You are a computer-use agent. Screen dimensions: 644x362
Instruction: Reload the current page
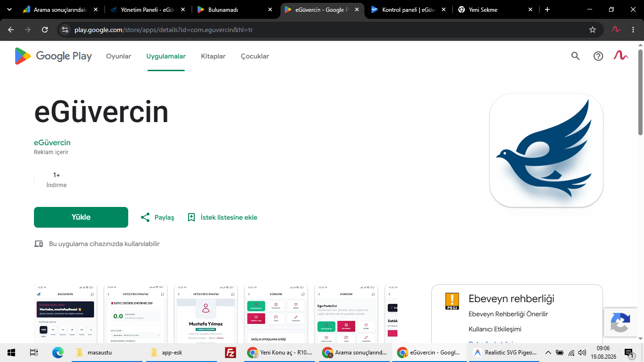(45, 30)
